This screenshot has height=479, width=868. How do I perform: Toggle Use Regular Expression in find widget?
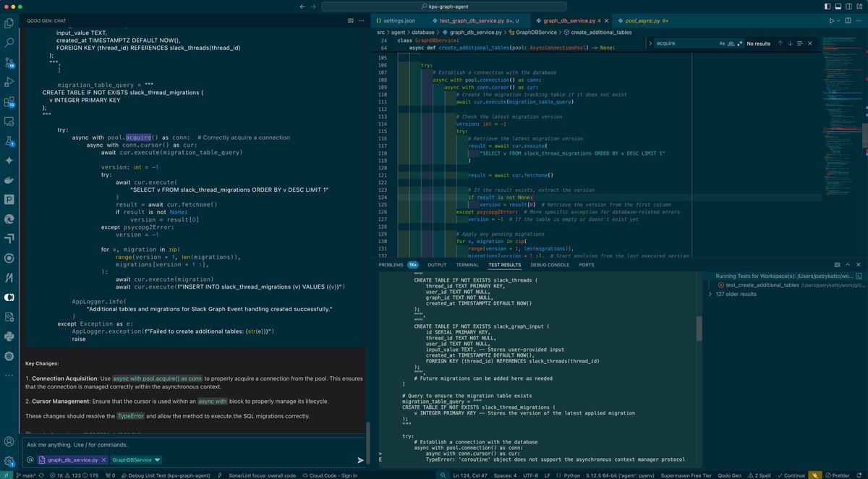[739, 43]
